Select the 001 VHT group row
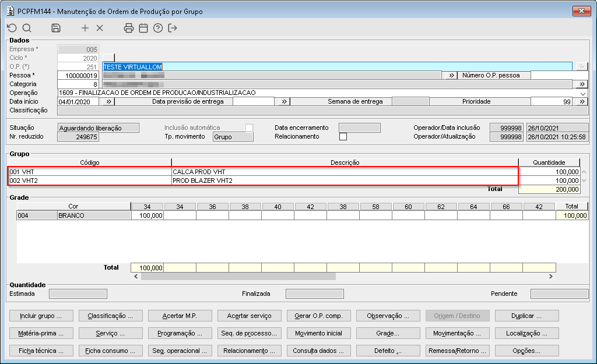The image size is (597, 364). [x=294, y=172]
